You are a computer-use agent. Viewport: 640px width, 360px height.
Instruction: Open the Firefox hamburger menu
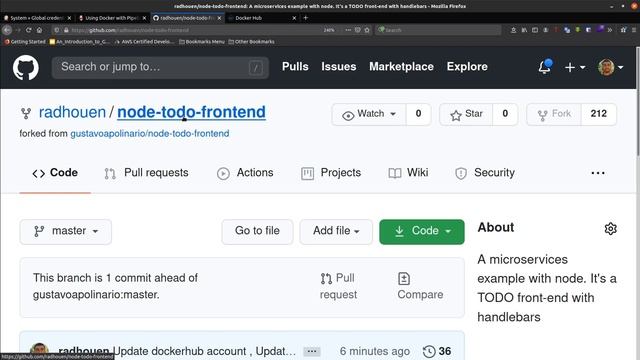(x=634, y=30)
